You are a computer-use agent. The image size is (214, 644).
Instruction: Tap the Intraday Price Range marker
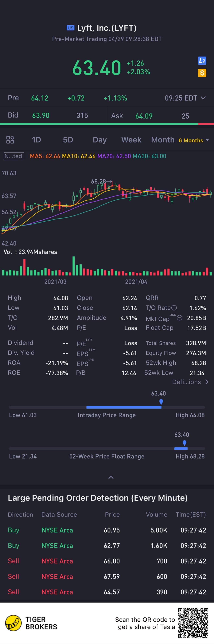point(161,402)
